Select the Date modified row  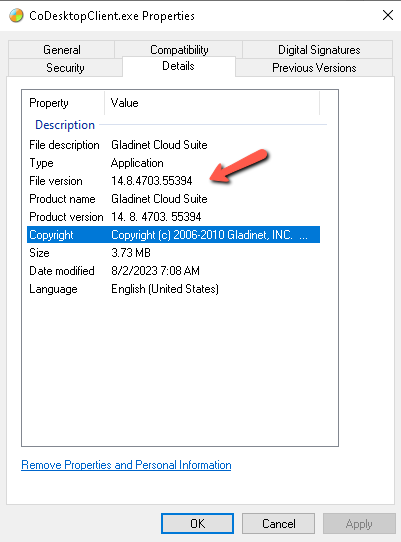[x=174, y=271]
